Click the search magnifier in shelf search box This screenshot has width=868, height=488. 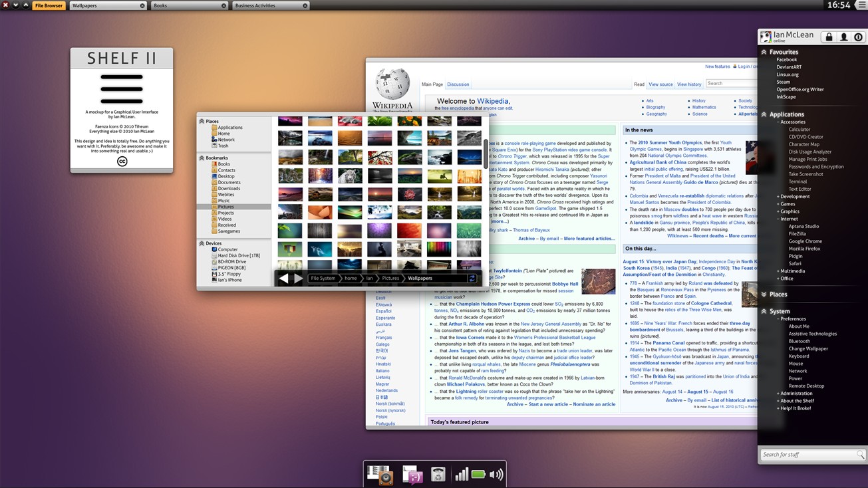[860, 455]
